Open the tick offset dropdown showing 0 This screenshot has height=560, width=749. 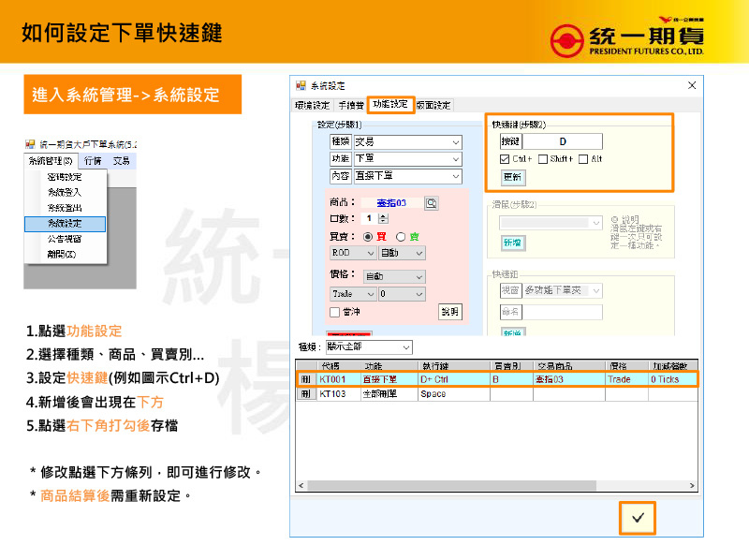point(402,294)
